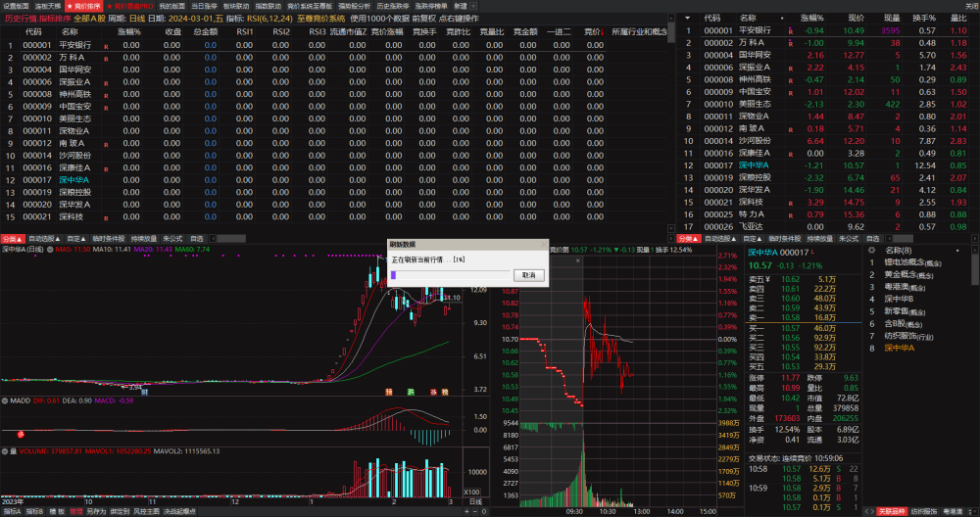980x517 pixels.
Task: Open right 分类 dropdown tab
Action: point(689,239)
